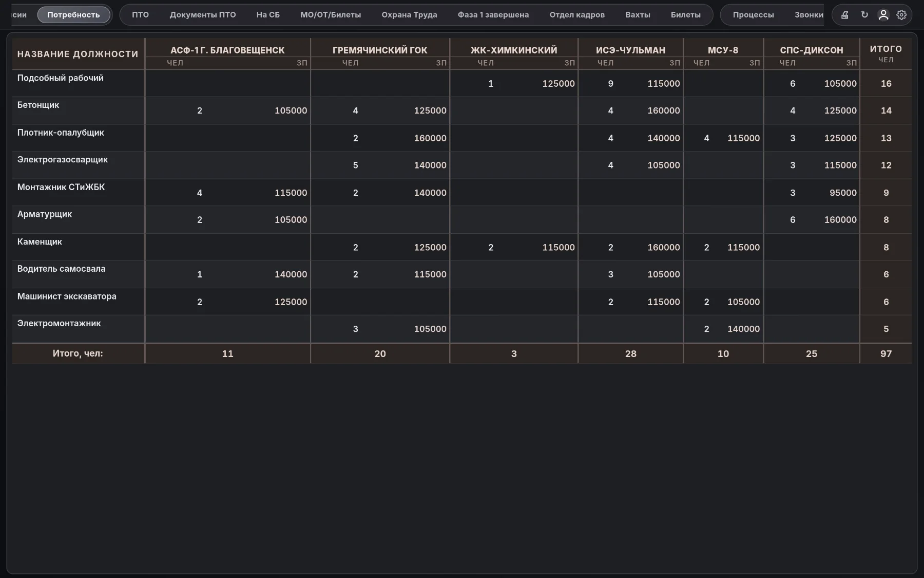Select the Каменщик row name
The width and height of the screenshot is (924, 578).
pos(40,241)
